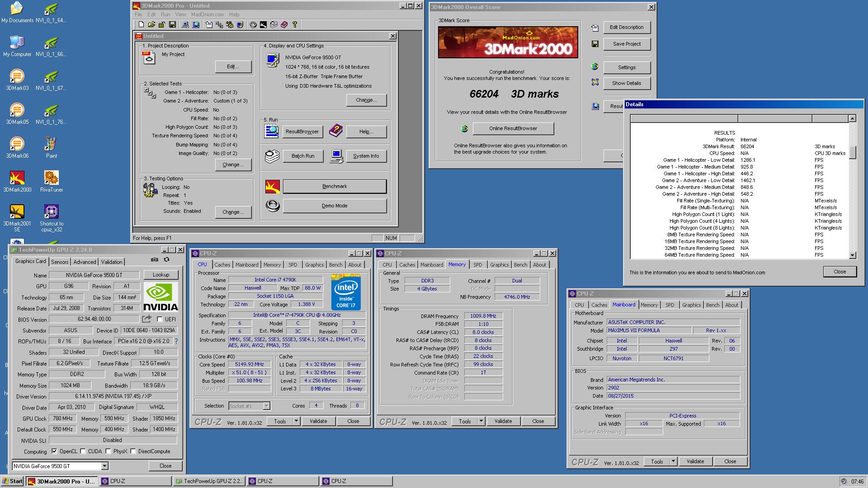Enable the PhysX checkbox in GPU-Z
Screen dimensions: 868x488
pyautogui.click(x=108, y=451)
